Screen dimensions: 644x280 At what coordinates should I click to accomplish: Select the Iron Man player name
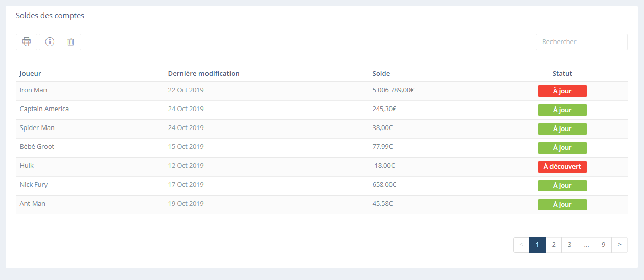pyautogui.click(x=33, y=90)
